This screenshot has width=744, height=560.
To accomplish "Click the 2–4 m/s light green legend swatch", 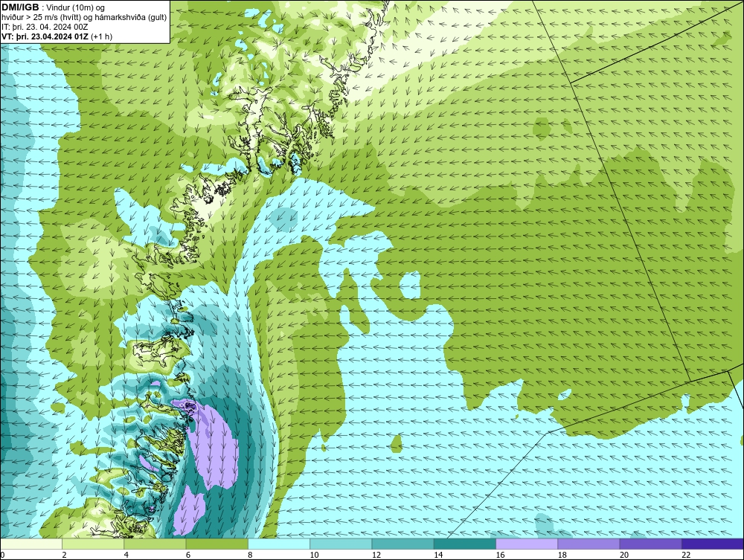I will point(93,544).
